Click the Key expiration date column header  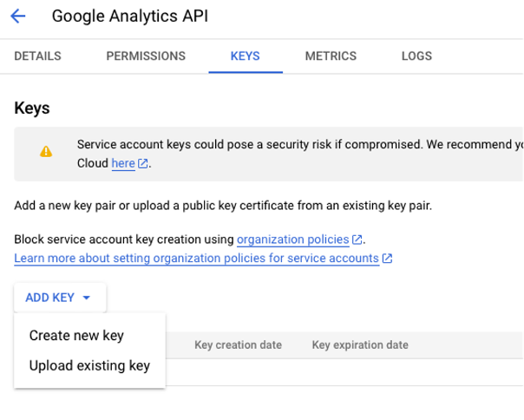(360, 345)
